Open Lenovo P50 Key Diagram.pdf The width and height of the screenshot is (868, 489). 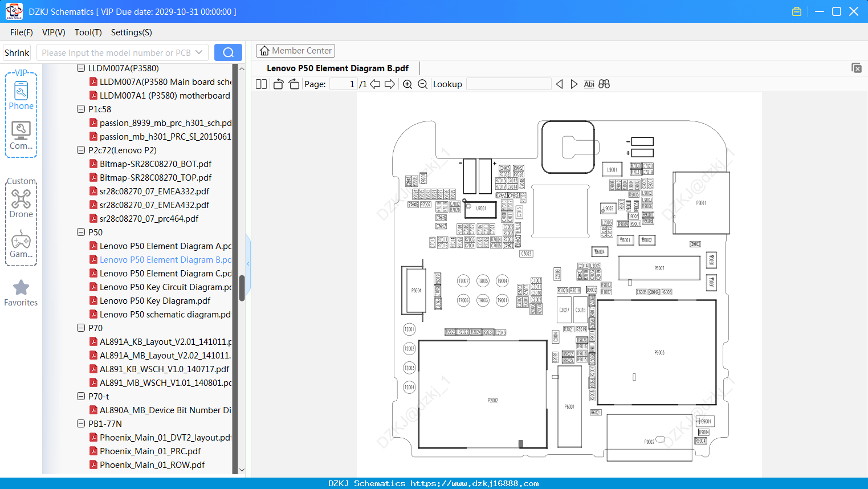[155, 301]
